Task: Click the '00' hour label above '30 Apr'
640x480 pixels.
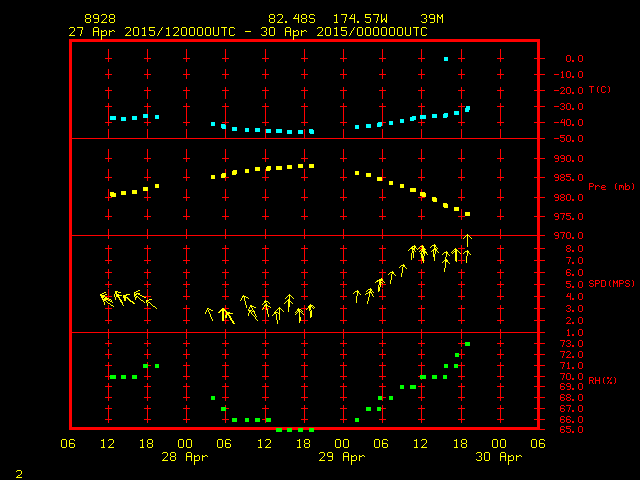Action: coord(499,444)
